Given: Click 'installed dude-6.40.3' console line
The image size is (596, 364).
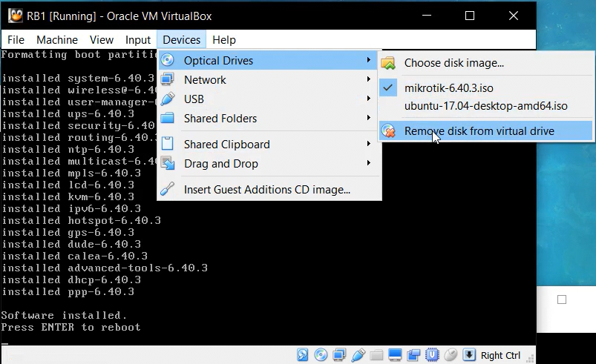Looking at the screenshot, I should click(71, 244).
